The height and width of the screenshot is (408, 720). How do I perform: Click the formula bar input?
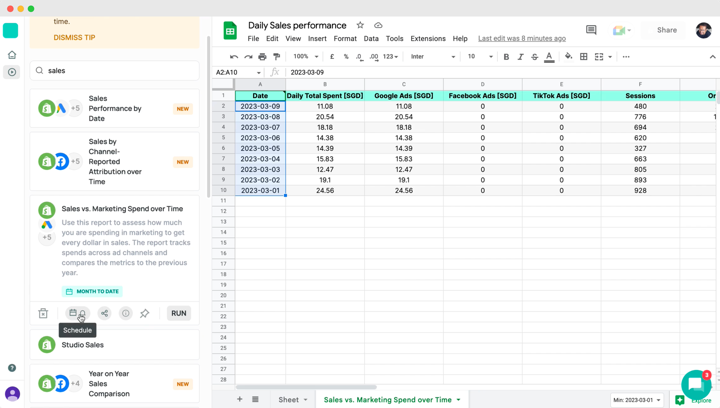coord(501,72)
